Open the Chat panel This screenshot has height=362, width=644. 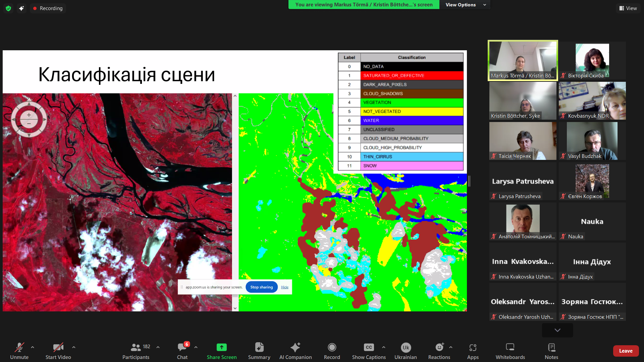point(182,351)
